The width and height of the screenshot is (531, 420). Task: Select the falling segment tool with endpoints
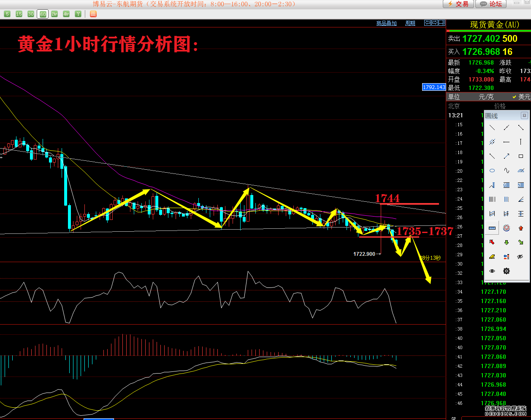click(x=521, y=127)
